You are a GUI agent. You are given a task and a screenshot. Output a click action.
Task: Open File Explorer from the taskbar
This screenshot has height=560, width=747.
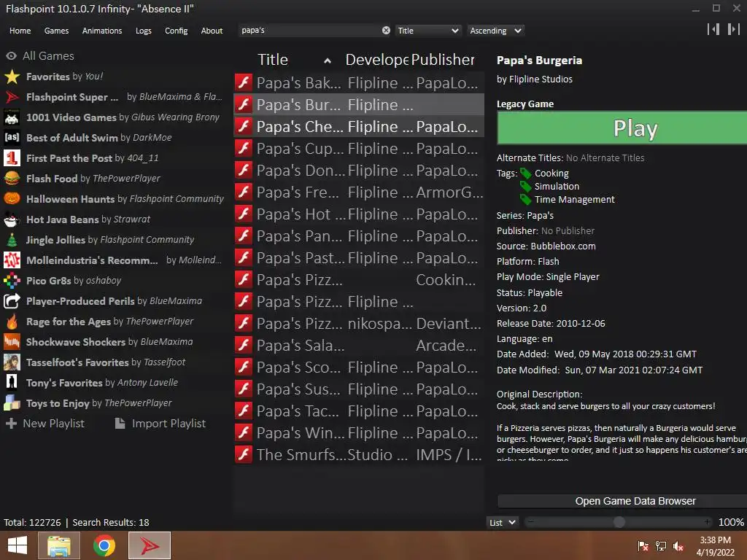(59, 545)
